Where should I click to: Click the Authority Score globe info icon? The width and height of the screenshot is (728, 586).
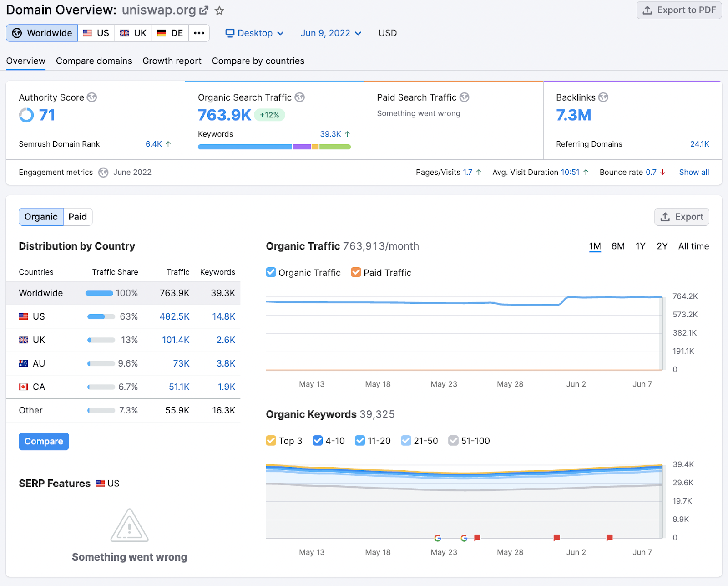pyautogui.click(x=92, y=97)
